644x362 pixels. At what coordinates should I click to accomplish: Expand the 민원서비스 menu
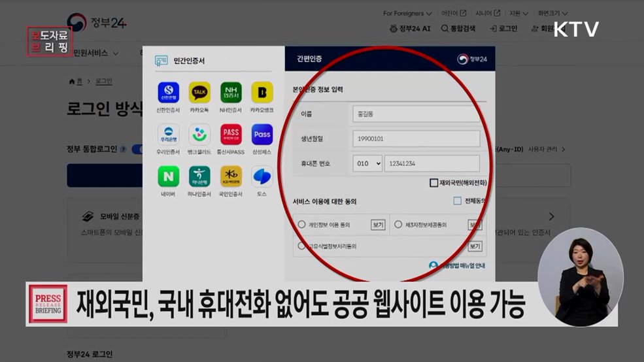(96, 53)
